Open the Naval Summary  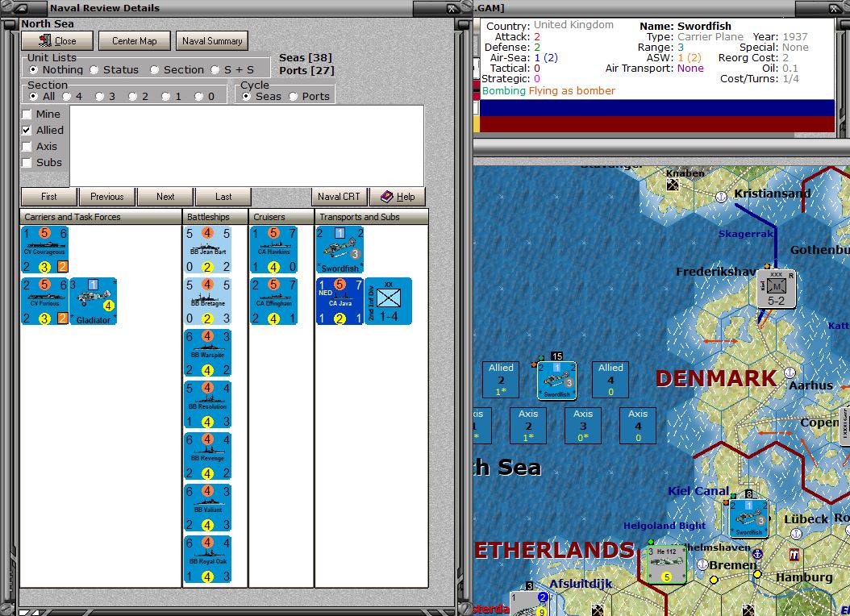pyautogui.click(x=213, y=40)
